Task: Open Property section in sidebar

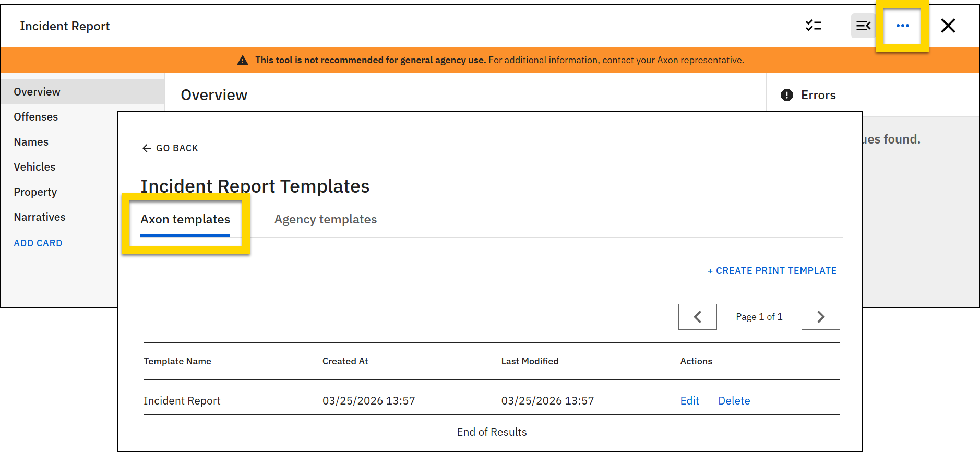Action: [x=35, y=192]
